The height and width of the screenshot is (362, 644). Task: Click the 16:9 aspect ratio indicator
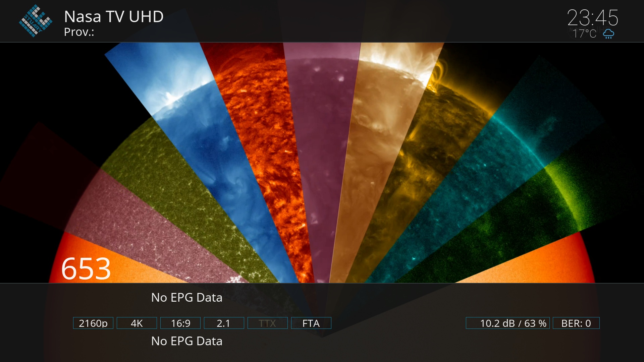[x=180, y=323]
